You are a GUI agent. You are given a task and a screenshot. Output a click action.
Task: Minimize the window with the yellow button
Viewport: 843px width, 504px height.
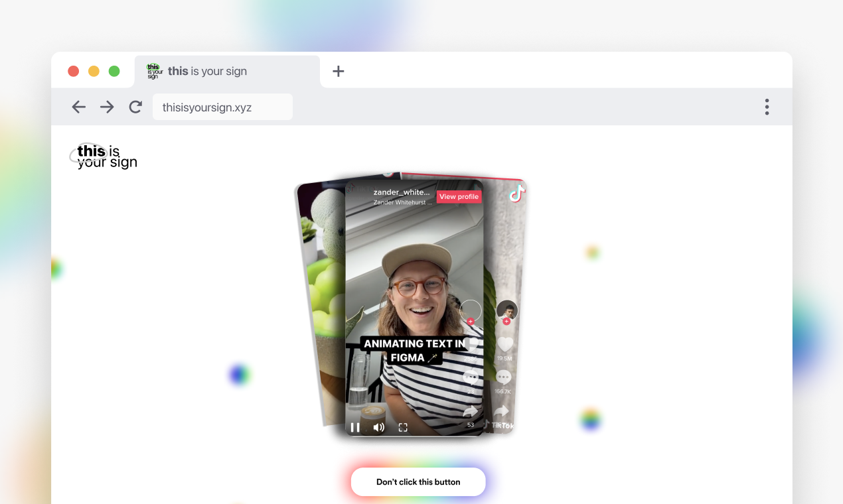pos(94,71)
